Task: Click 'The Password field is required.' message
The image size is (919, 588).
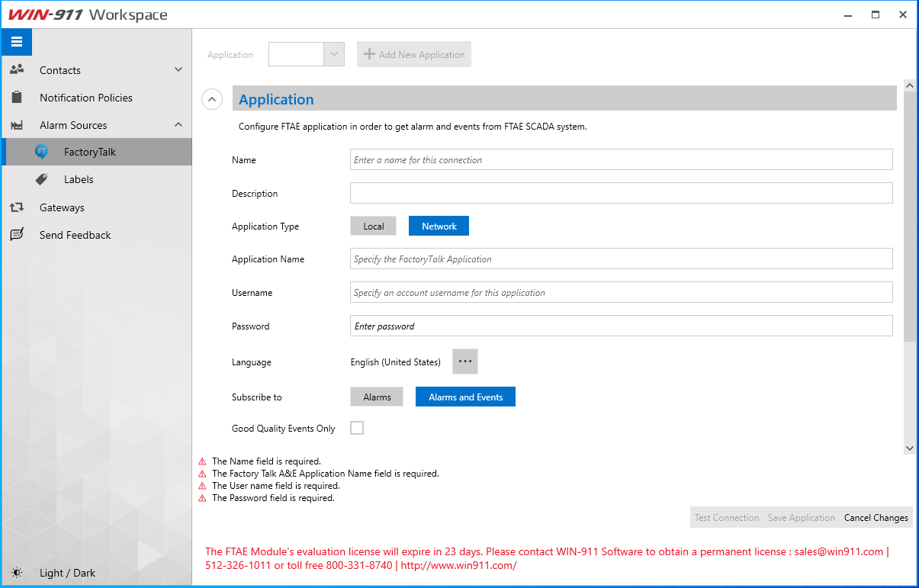Action: click(x=273, y=498)
